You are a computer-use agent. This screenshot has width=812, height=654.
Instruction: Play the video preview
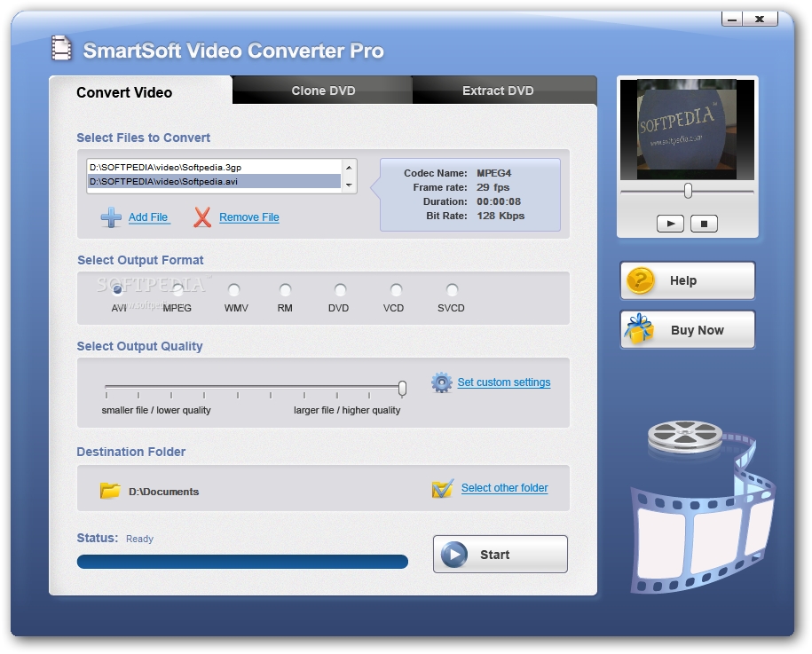(670, 224)
